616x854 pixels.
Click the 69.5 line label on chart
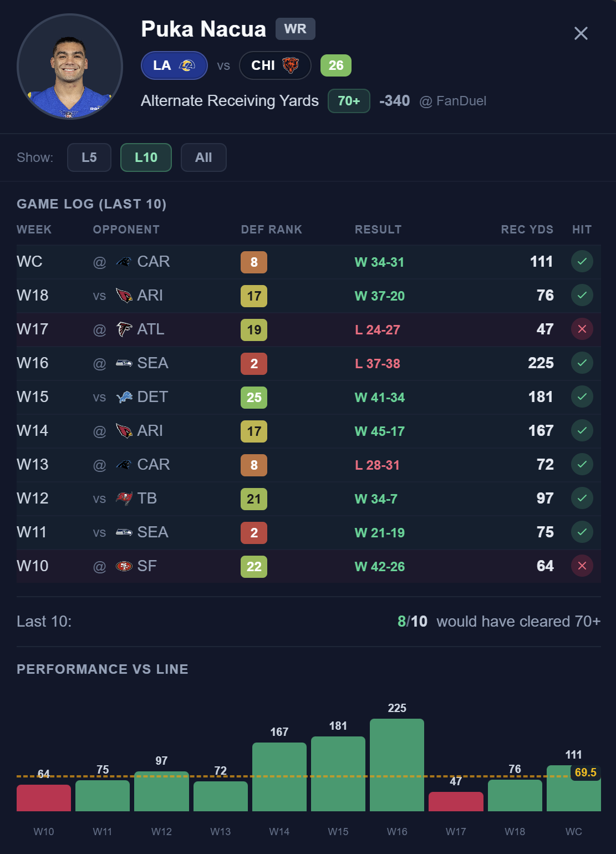585,772
